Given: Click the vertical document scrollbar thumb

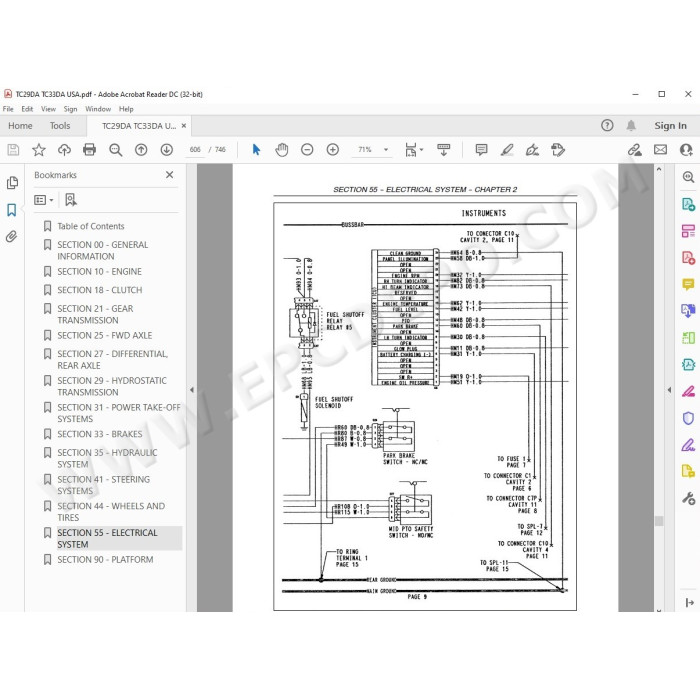Looking at the screenshot, I should tap(659, 521).
